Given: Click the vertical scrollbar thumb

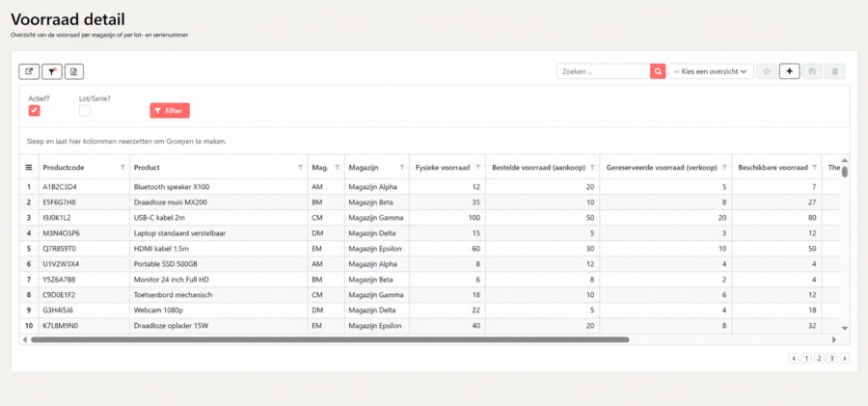Looking at the screenshot, I should (845, 172).
